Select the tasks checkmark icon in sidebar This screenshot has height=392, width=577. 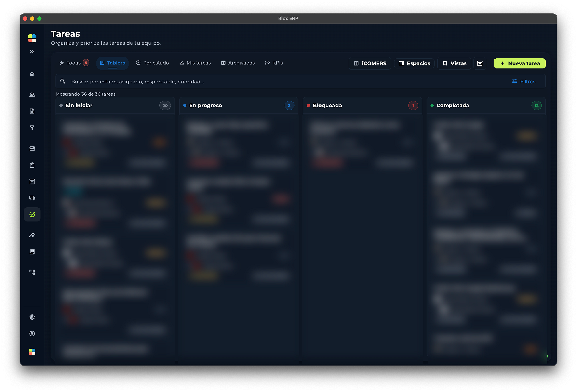[x=32, y=214]
